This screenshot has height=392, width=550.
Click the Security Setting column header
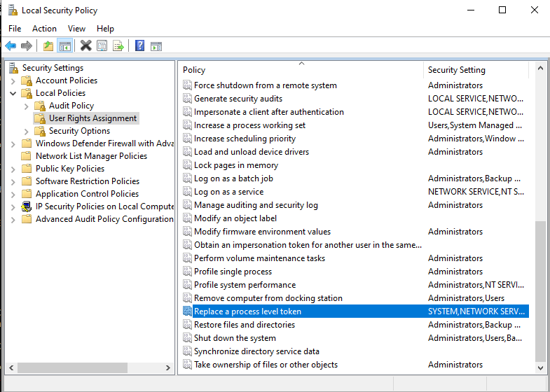476,70
